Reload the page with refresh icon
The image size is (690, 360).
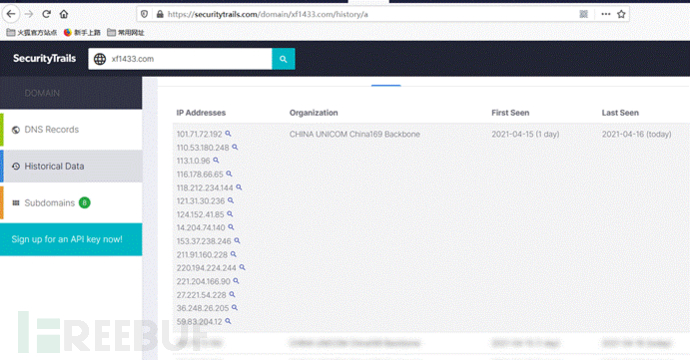(x=46, y=14)
